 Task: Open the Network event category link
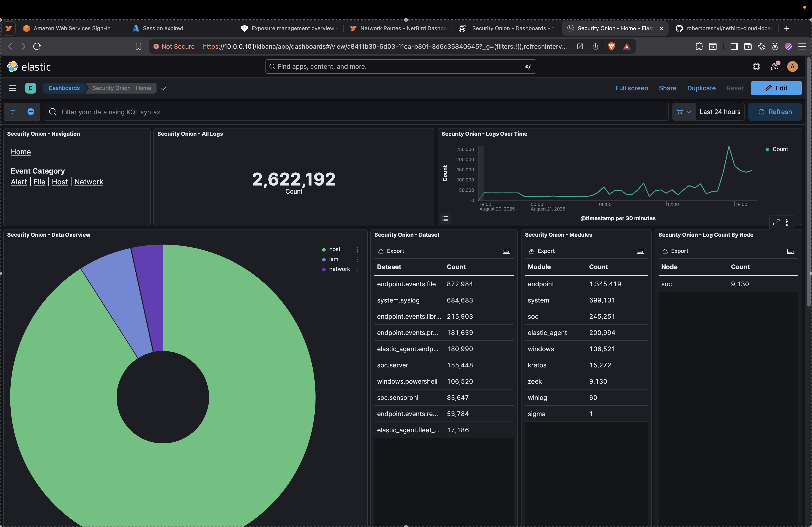89,182
